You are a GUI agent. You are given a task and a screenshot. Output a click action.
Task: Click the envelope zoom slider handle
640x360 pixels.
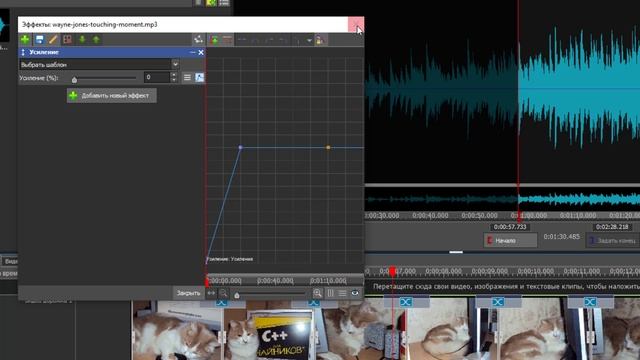(x=237, y=295)
